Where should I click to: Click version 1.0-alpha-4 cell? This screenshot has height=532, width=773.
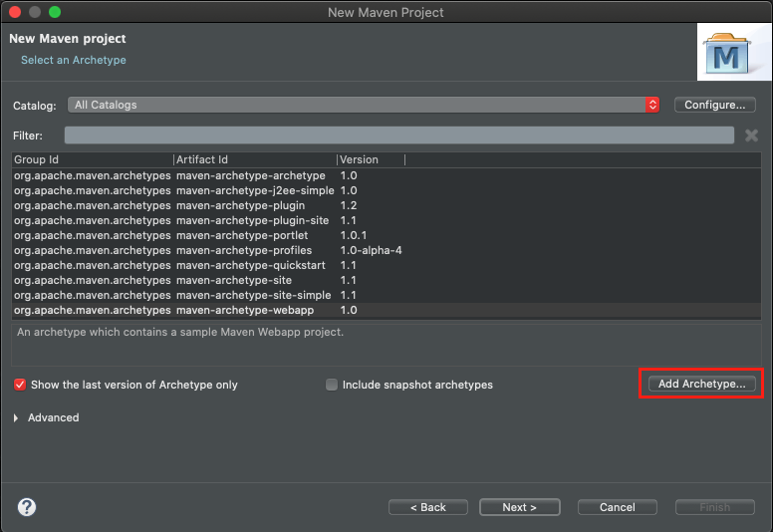coord(371,250)
